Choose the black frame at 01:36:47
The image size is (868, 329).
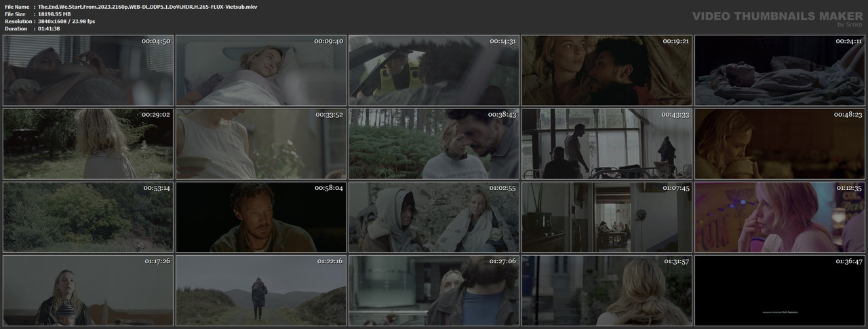[x=780, y=290]
